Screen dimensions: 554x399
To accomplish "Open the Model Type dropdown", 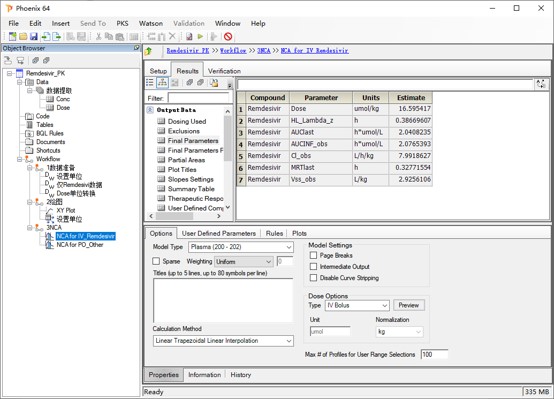I will [x=241, y=247].
